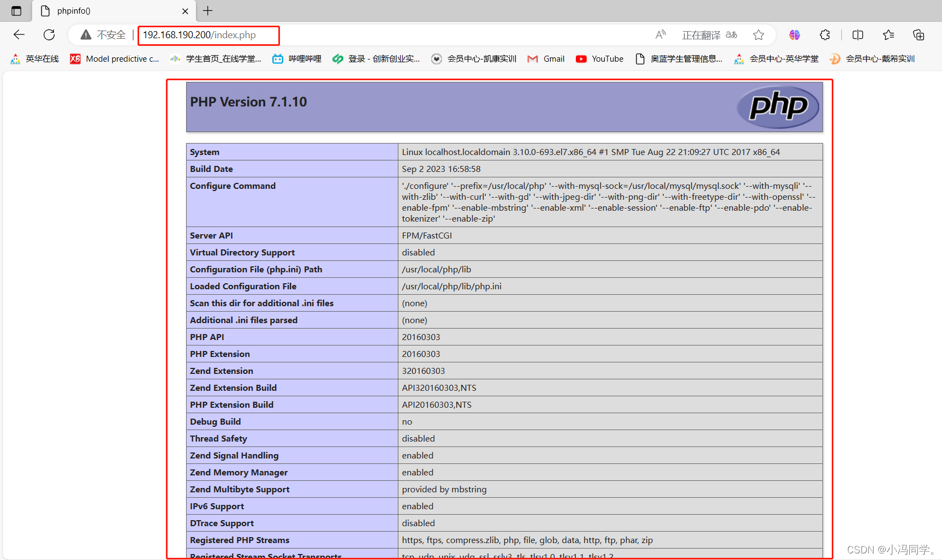
Task: Select the phpinfo() tab
Action: (114, 11)
